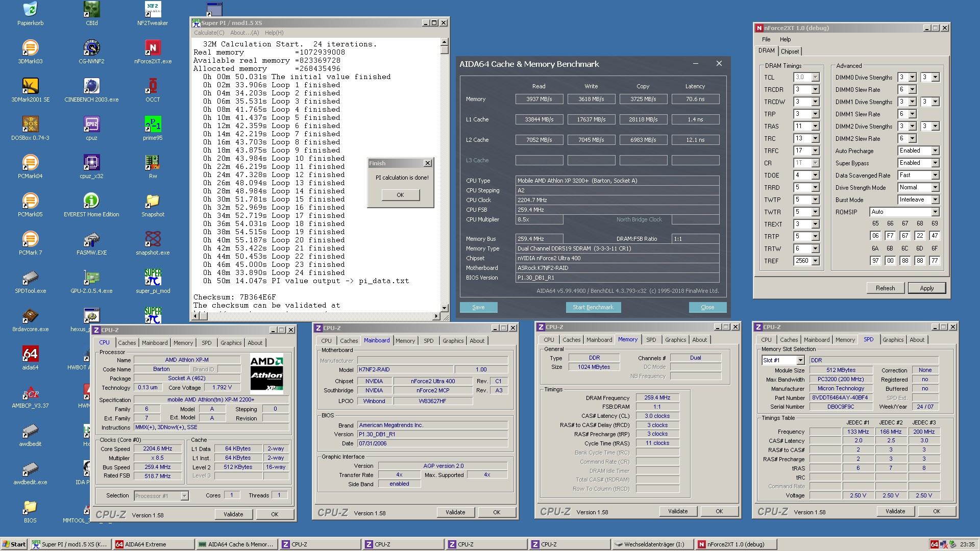This screenshot has width=980, height=551.
Task: Switch to Caches tab in CPU window
Action: [127, 343]
